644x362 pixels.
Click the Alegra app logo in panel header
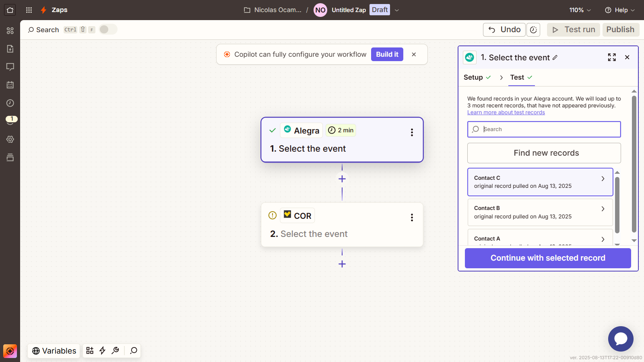click(x=470, y=58)
